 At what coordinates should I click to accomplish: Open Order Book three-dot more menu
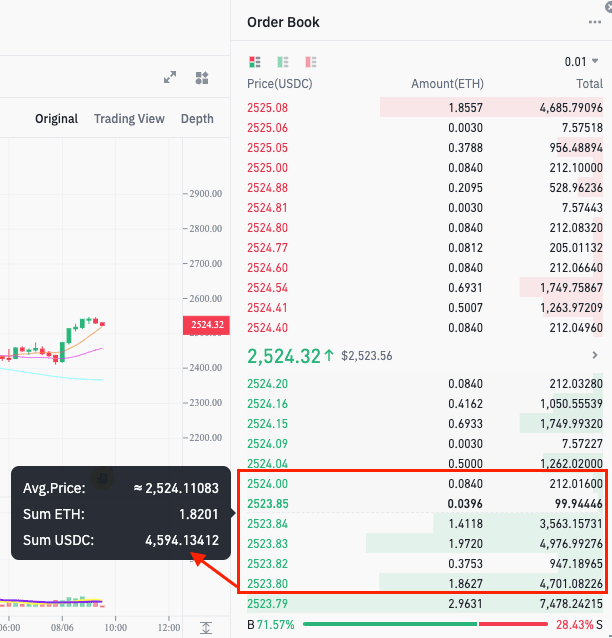(595, 22)
